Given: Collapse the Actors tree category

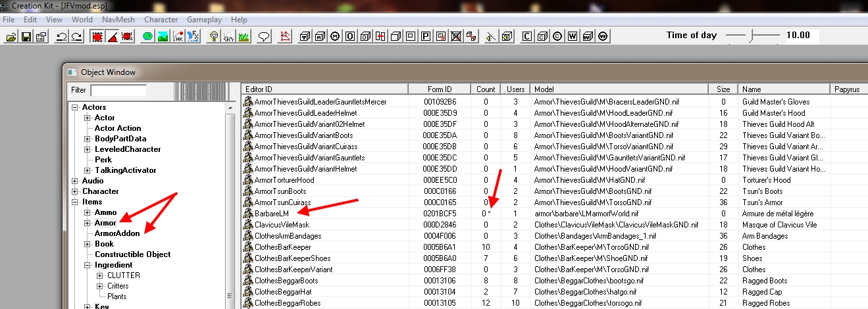Looking at the screenshot, I should point(75,107).
